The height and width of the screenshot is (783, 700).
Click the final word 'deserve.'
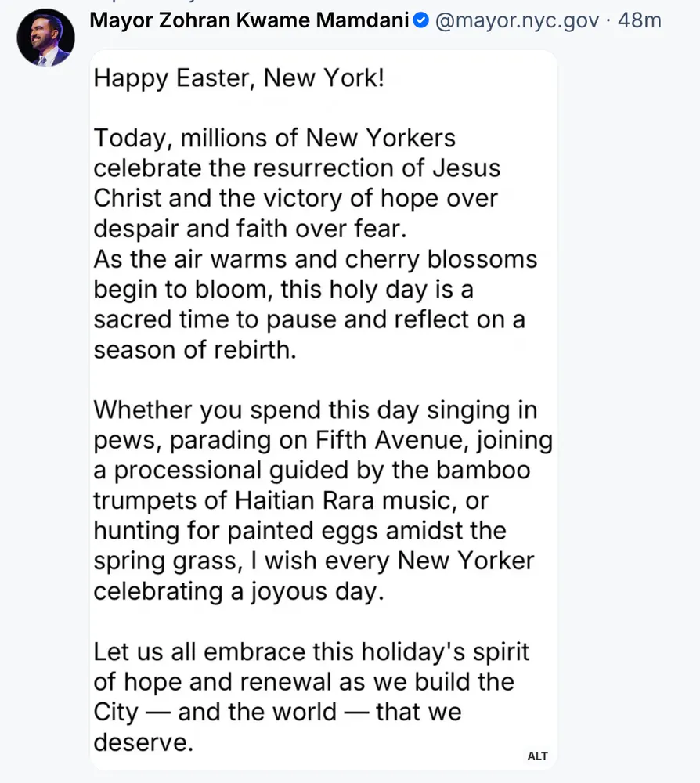point(143,741)
